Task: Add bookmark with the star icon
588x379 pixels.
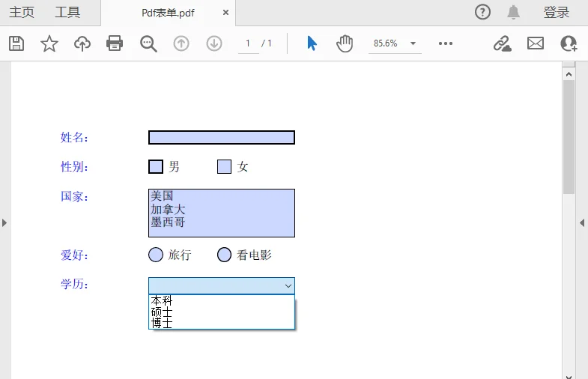Action: [49, 43]
